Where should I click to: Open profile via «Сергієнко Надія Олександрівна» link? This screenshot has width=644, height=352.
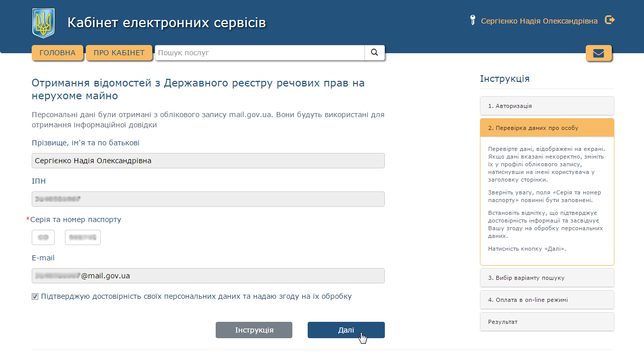click(539, 20)
